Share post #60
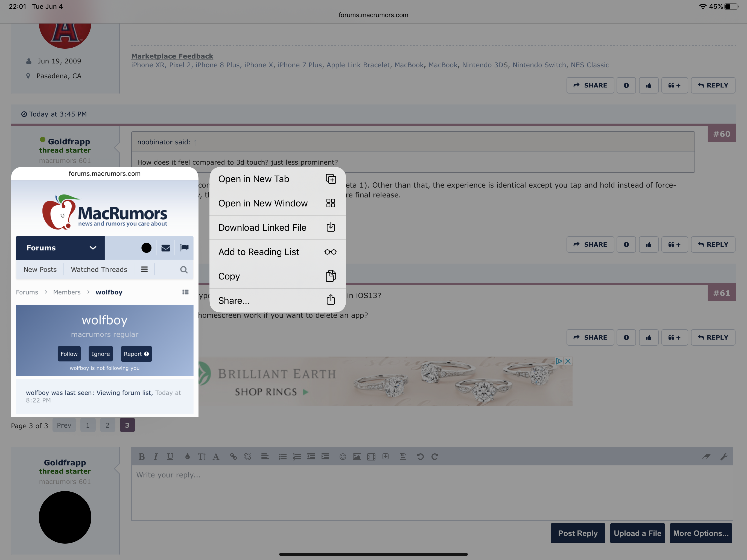 point(590,244)
